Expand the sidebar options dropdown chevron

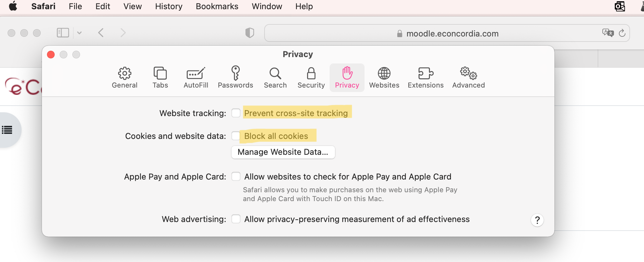[79, 33]
